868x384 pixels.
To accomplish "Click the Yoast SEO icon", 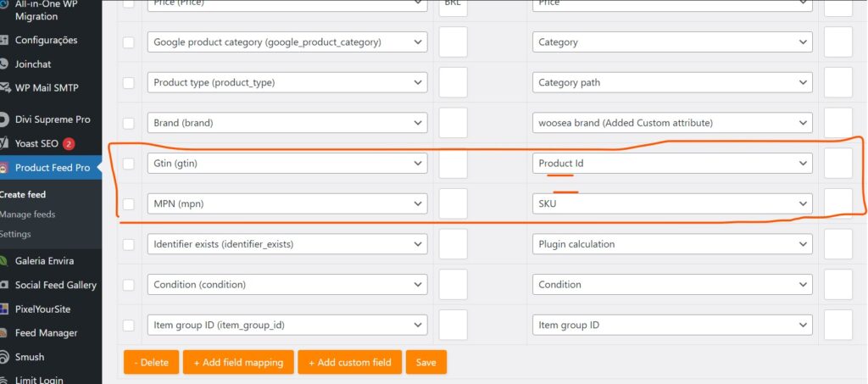I will (x=5, y=143).
